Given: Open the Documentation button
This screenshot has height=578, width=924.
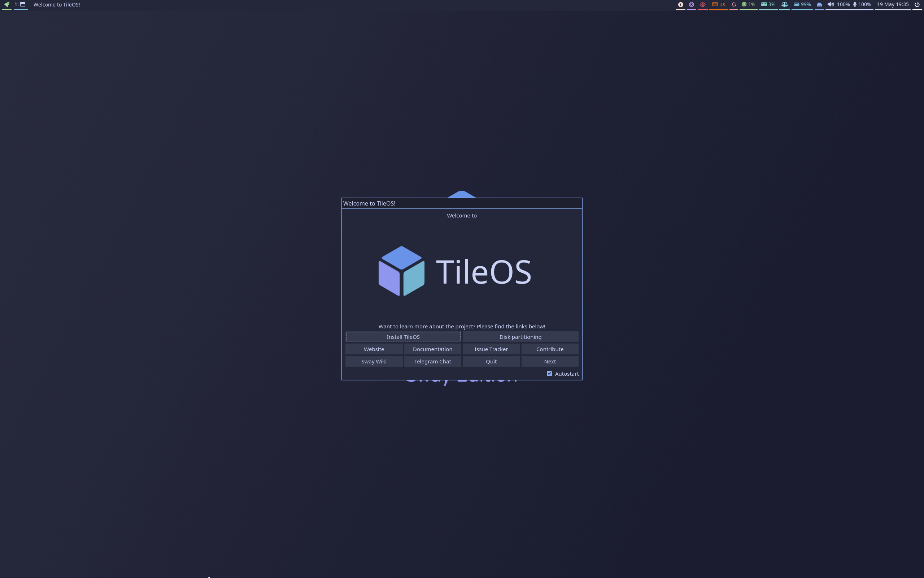Looking at the screenshot, I should [432, 349].
